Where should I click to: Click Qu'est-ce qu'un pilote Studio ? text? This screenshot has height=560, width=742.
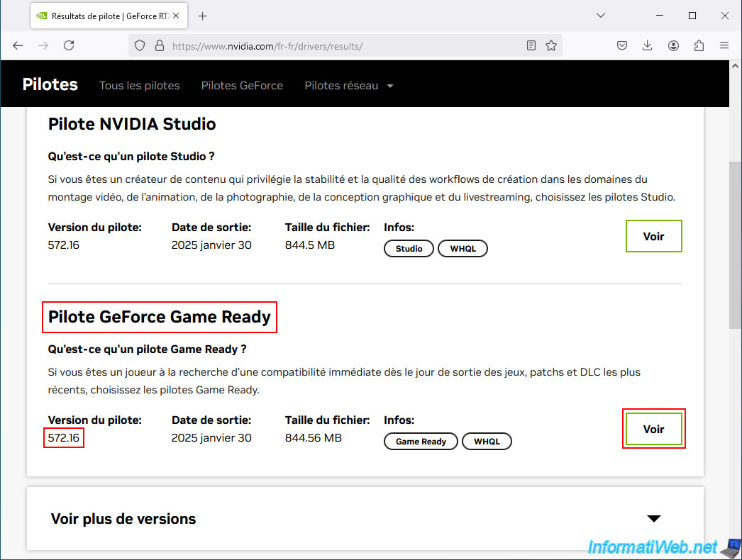click(x=131, y=157)
